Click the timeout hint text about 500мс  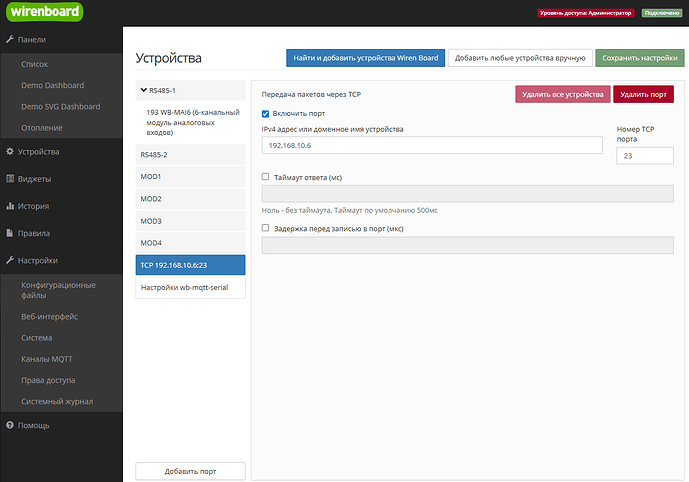pyautogui.click(x=349, y=210)
